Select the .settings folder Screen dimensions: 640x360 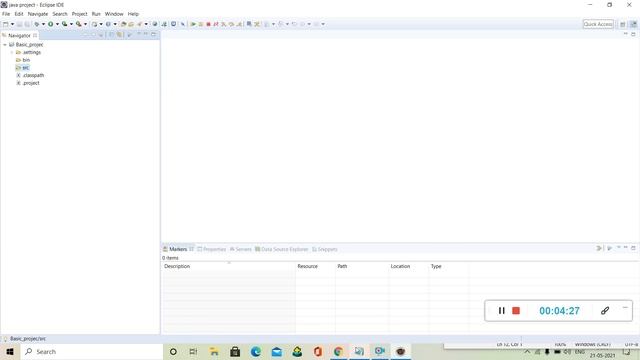tap(28, 52)
